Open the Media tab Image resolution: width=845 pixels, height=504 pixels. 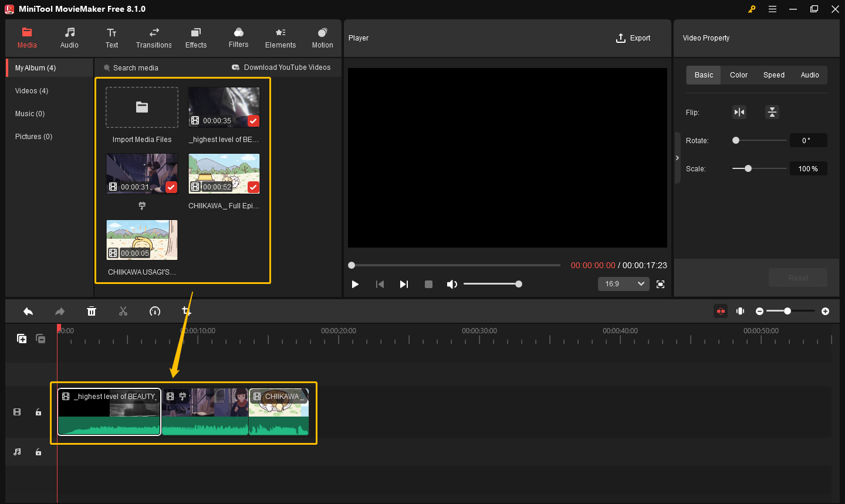pos(27,38)
